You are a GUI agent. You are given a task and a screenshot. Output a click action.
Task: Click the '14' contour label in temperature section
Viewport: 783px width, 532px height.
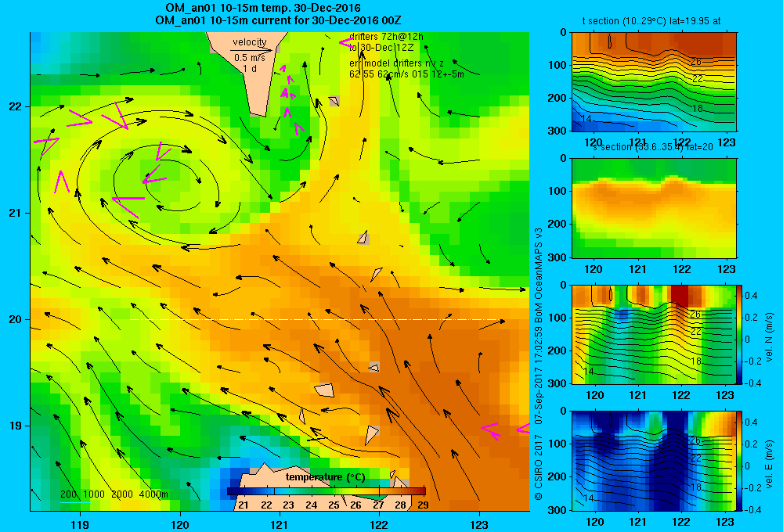(x=586, y=119)
